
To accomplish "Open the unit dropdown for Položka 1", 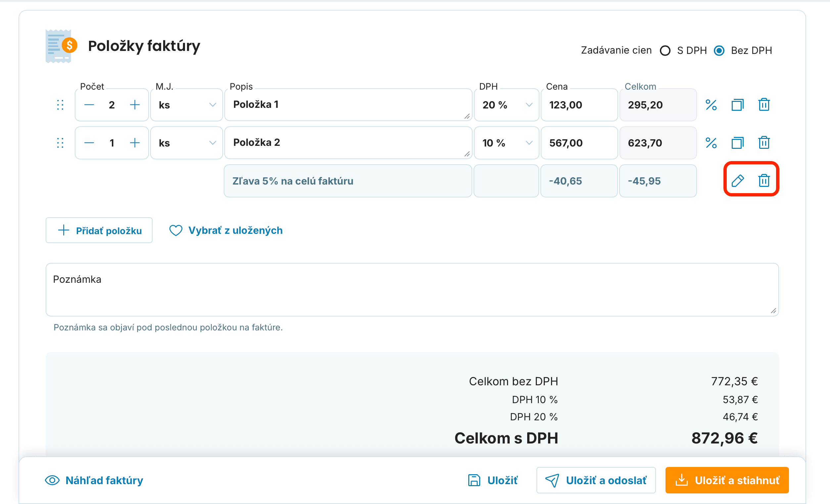I will click(x=186, y=105).
